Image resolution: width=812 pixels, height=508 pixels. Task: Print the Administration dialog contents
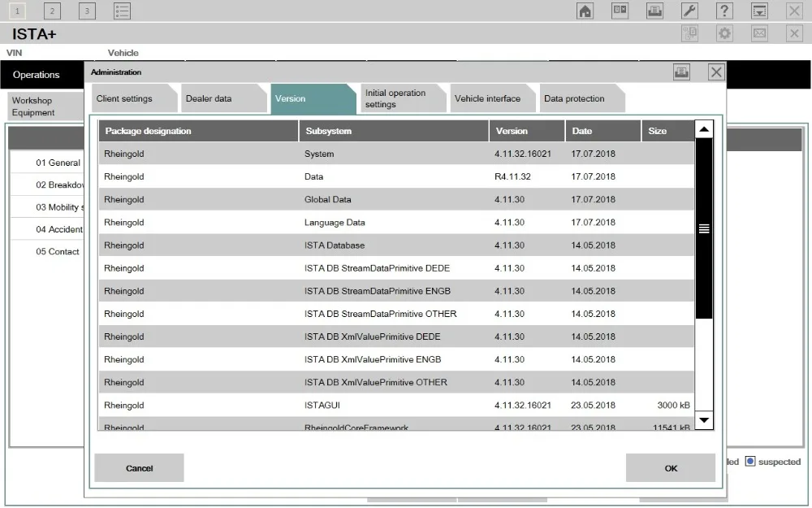point(681,72)
